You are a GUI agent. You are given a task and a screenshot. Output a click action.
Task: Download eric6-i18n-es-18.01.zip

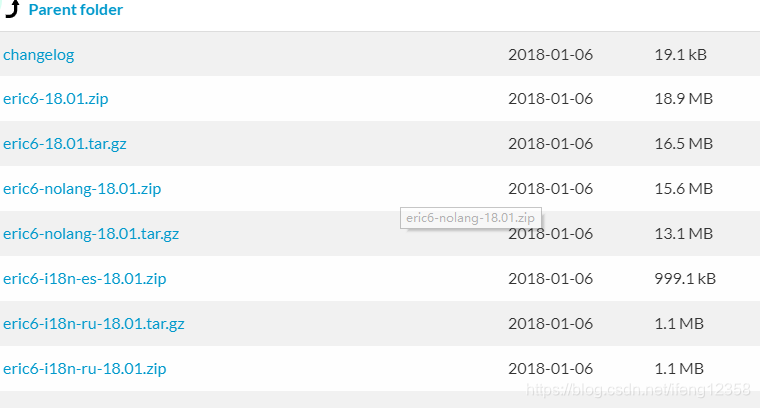pos(85,279)
